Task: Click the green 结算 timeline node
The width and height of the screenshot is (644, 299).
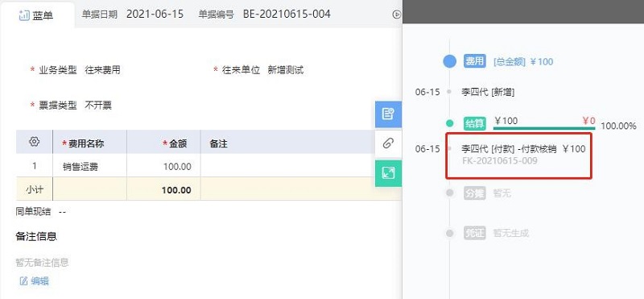Action: pos(450,123)
